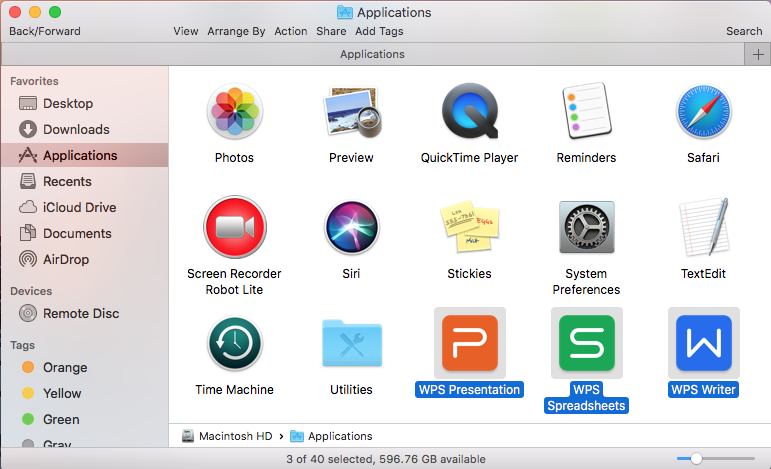Click the Share toolbar item

tap(331, 31)
